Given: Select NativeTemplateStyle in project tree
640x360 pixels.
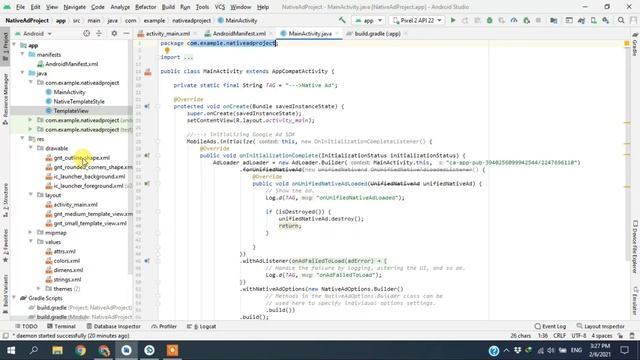Looking at the screenshot, I should 79,101.
